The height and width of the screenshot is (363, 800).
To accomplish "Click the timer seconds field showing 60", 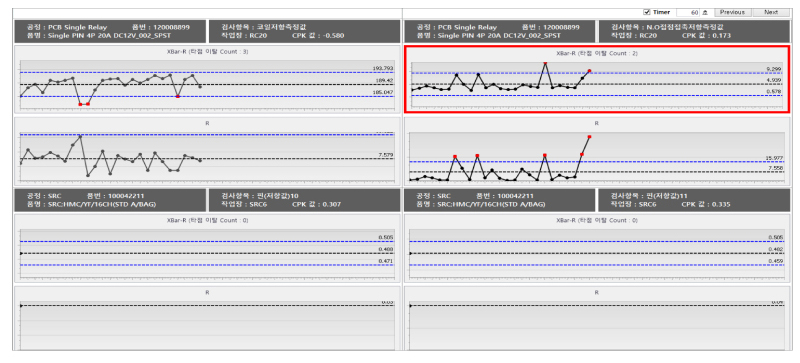I will point(689,12).
